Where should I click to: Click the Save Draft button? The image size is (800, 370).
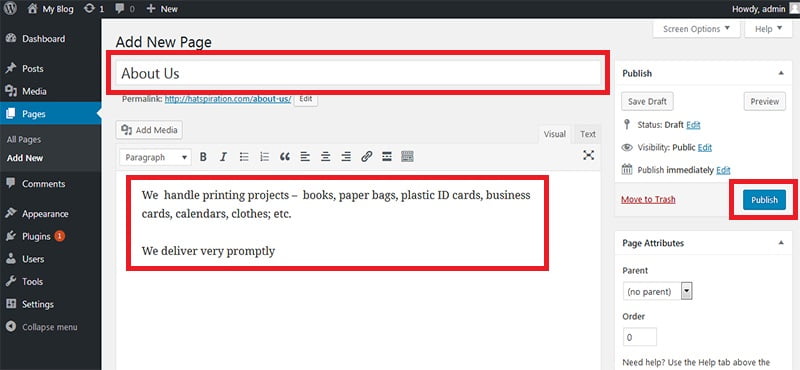pos(647,102)
